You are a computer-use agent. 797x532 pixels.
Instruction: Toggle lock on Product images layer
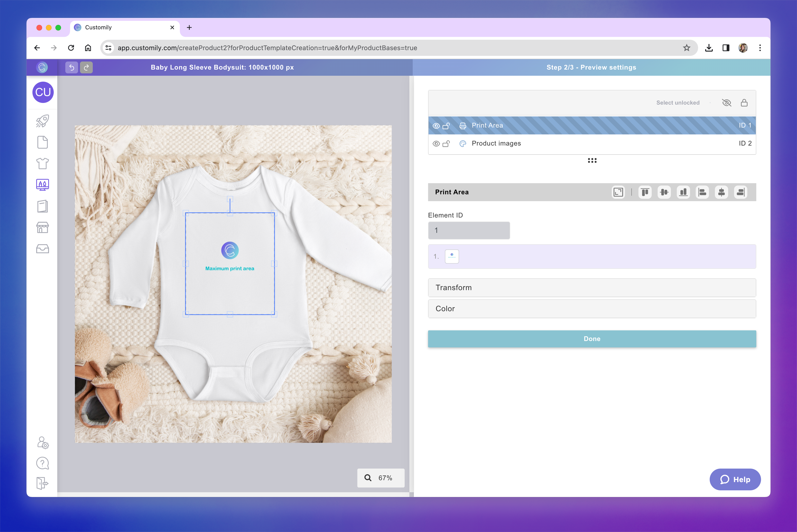[x=446, y=144]
